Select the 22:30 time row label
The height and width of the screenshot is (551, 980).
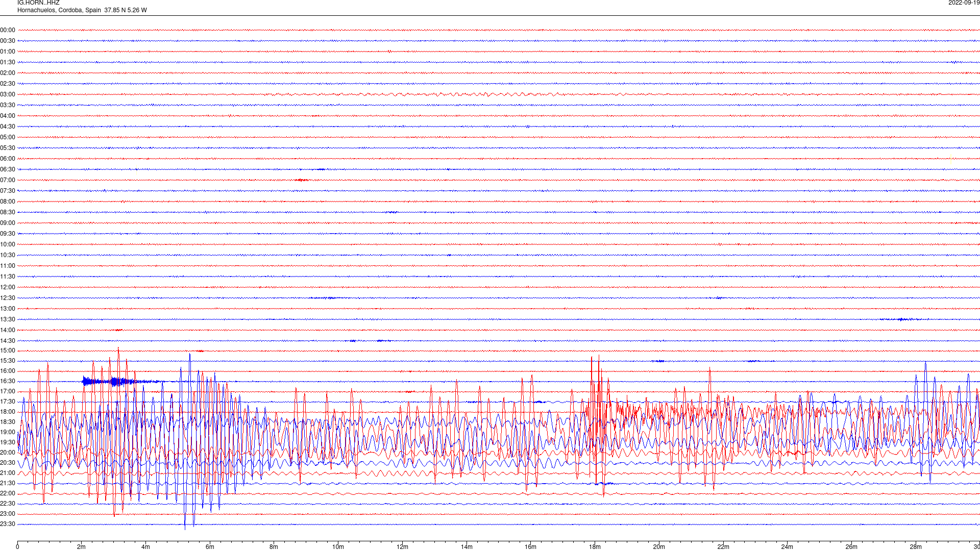tap(8, 504)
